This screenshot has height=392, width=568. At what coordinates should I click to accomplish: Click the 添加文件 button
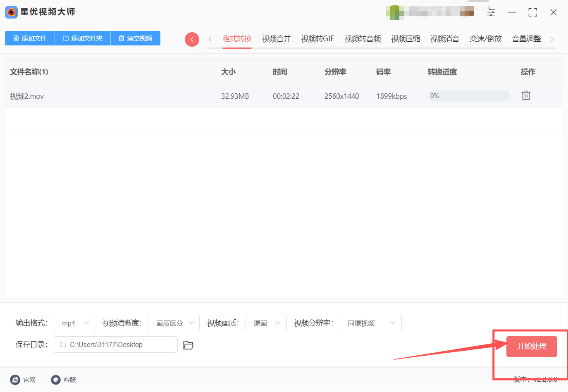(30, 38)
